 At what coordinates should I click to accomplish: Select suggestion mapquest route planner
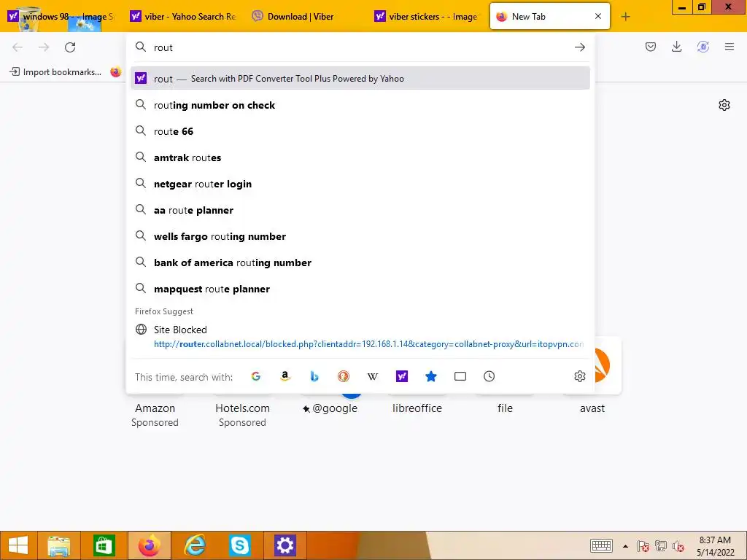360,289
